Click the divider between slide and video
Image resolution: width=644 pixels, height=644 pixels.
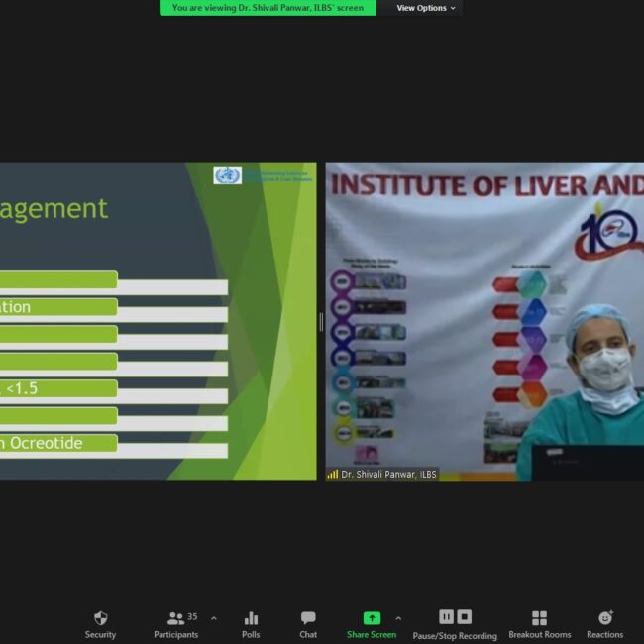(x=321, y=322)
